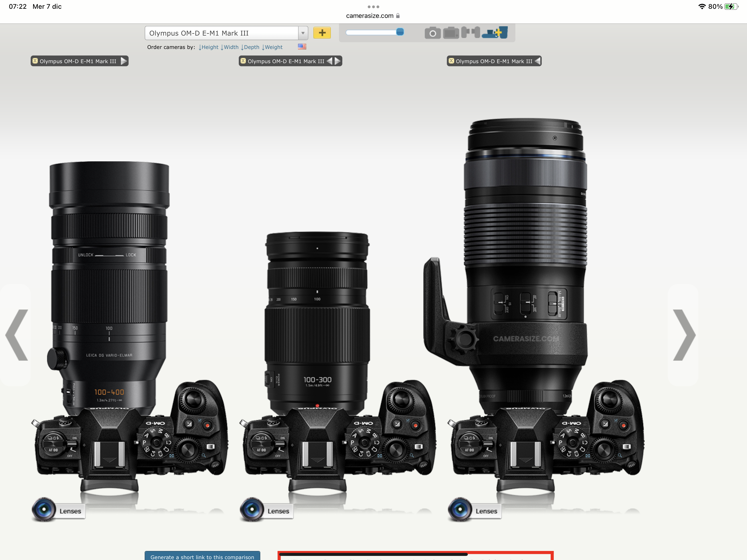Click the lens icon under the 100-300 camera
The height and width of the screenshot is (560, 747).
[252, 509]
